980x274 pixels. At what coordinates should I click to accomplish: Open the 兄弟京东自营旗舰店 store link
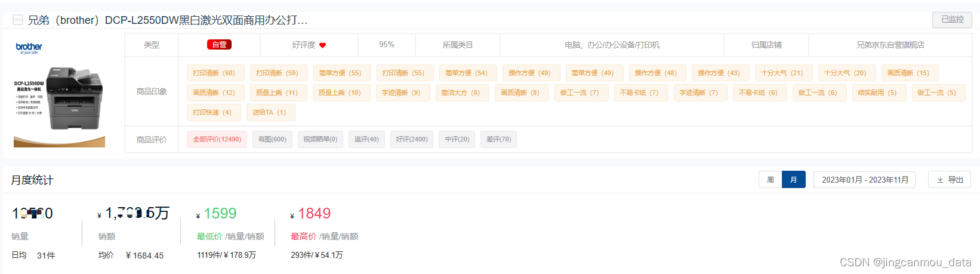[890, 45]
